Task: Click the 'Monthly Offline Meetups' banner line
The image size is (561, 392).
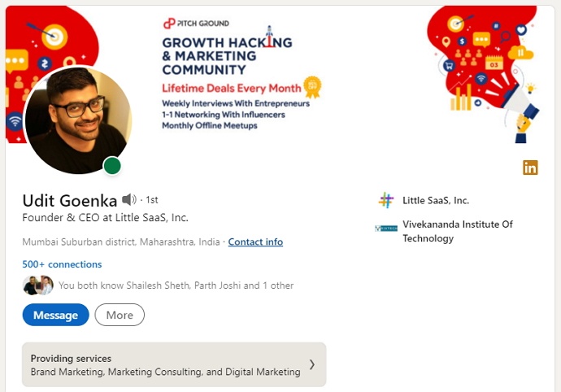Action: pyautogui.click(x=210, y=126)
